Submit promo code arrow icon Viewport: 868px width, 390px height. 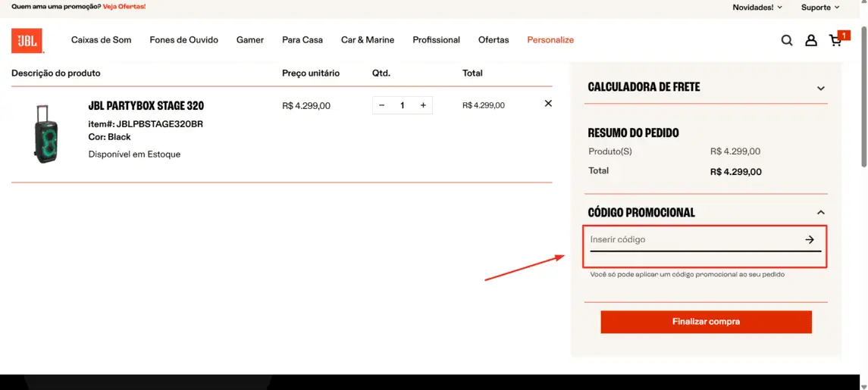(810, 239)
